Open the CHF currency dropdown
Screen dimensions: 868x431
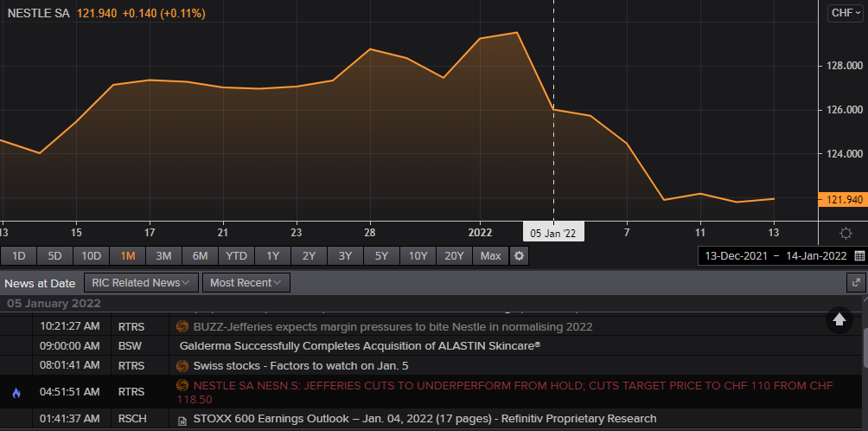[846, 13]
